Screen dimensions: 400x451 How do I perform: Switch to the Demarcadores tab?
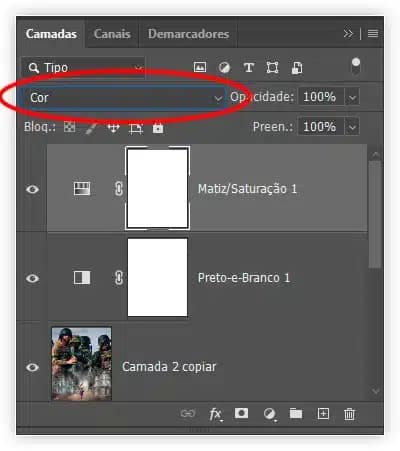tap(188, 34)
